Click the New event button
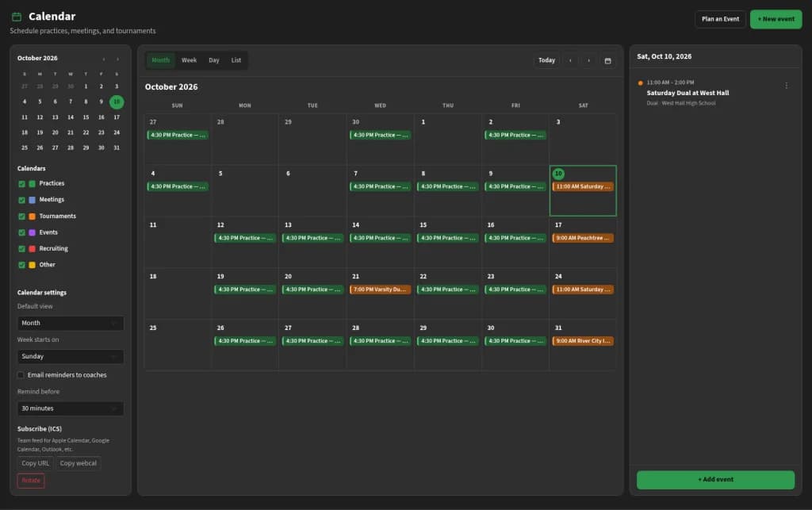Screen dimensions: 812x510 [776, 19]
